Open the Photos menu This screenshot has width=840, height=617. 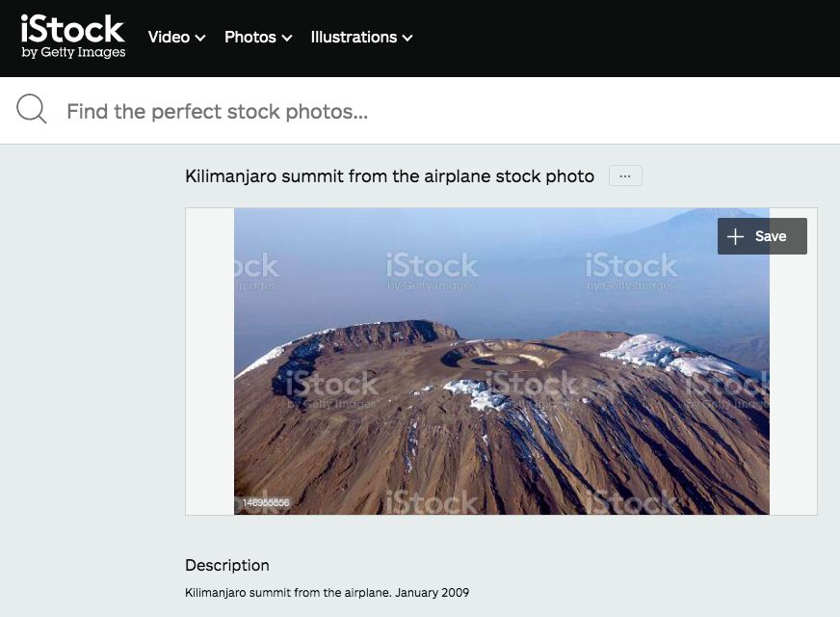(258, 37)
